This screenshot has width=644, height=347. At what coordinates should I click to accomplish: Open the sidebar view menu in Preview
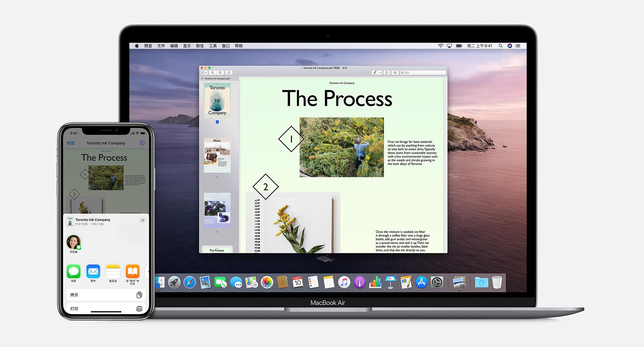point(204,73)
